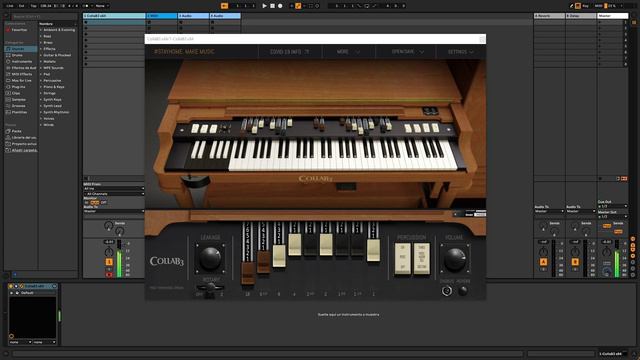Arm the transport Record button
Viewport: 640px width, 360px height.
[280, 6]
